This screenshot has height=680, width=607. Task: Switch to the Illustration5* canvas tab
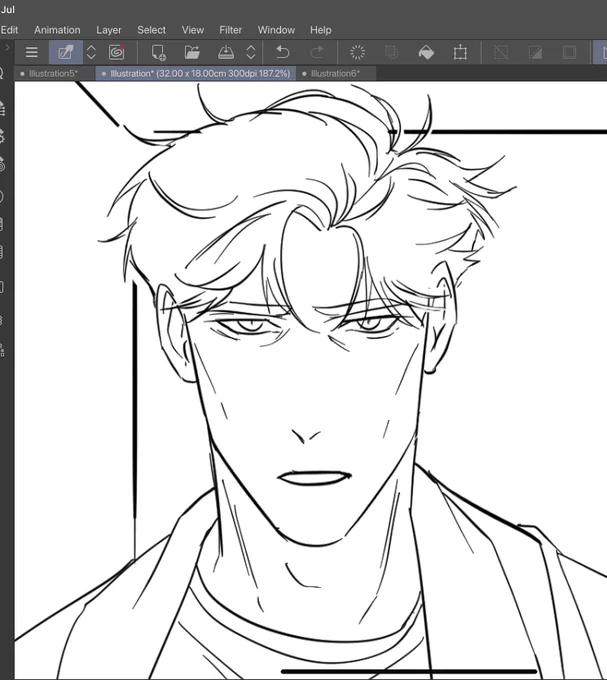(x=54, y=73)
